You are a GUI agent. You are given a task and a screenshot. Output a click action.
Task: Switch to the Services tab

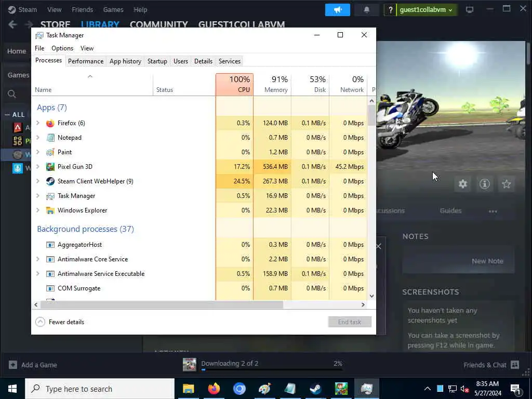point(229,61)
